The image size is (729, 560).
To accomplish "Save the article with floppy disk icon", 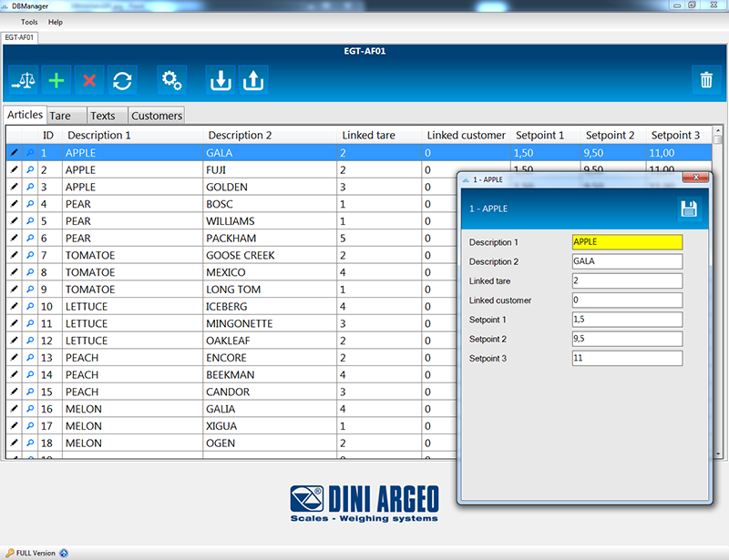I will [688, 209].
